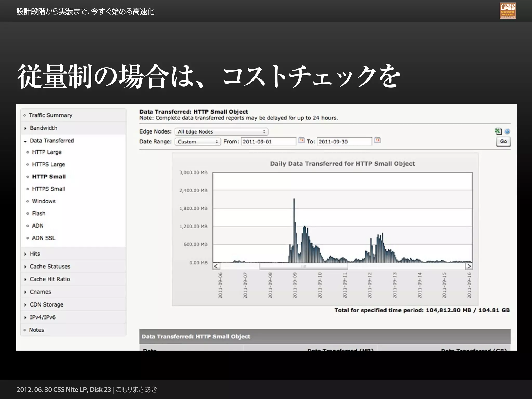Open the Edge Nodes dropdown
Viewport: 532px width, 399px height.
[x=221, y=132]
